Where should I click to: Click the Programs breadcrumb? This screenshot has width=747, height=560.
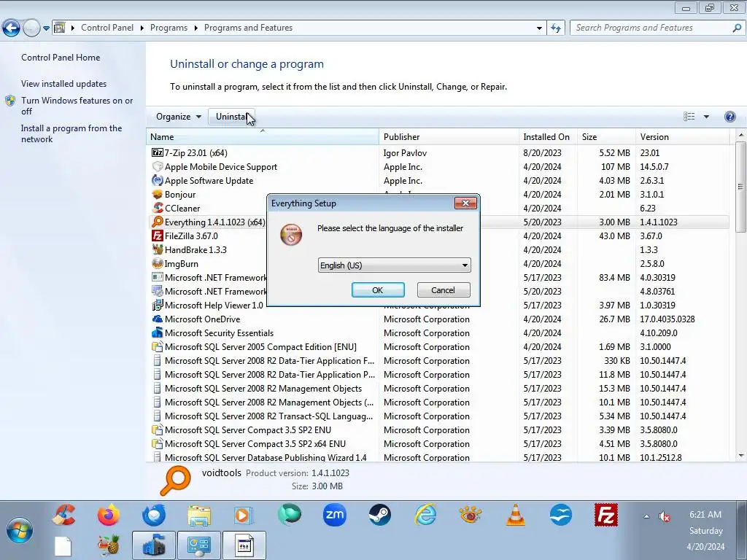tap(169, 28)
